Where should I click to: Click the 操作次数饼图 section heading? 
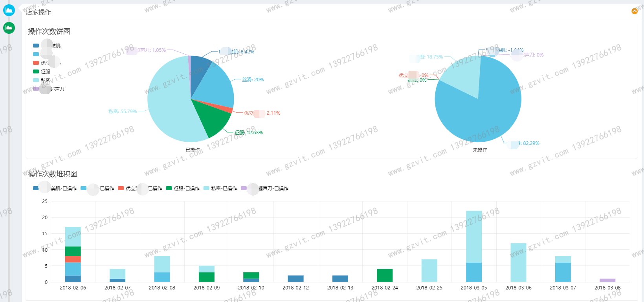tap(49, 31)
